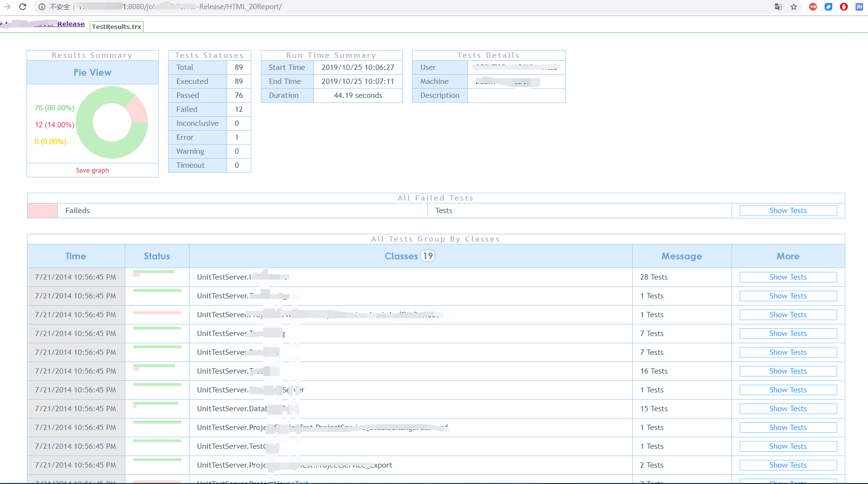Click the Passed count 76 cell
Viewport: 868px width, 484px height.
239,95
